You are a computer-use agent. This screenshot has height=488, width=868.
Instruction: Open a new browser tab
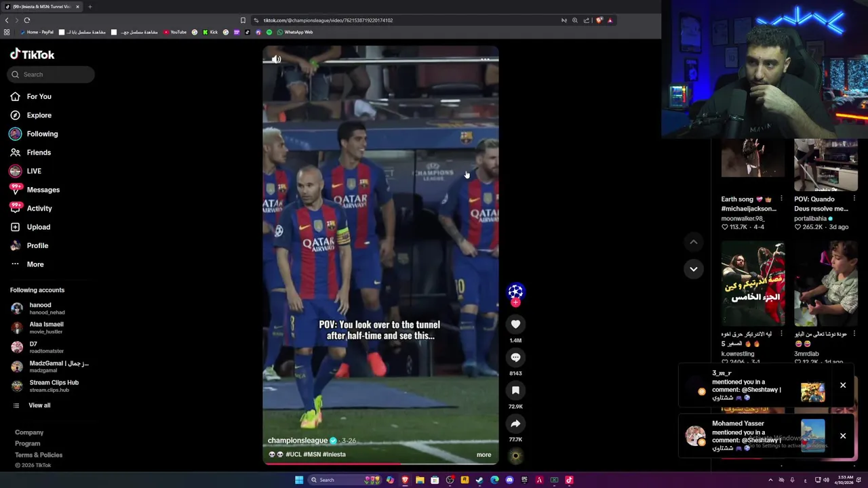point(90,7)
